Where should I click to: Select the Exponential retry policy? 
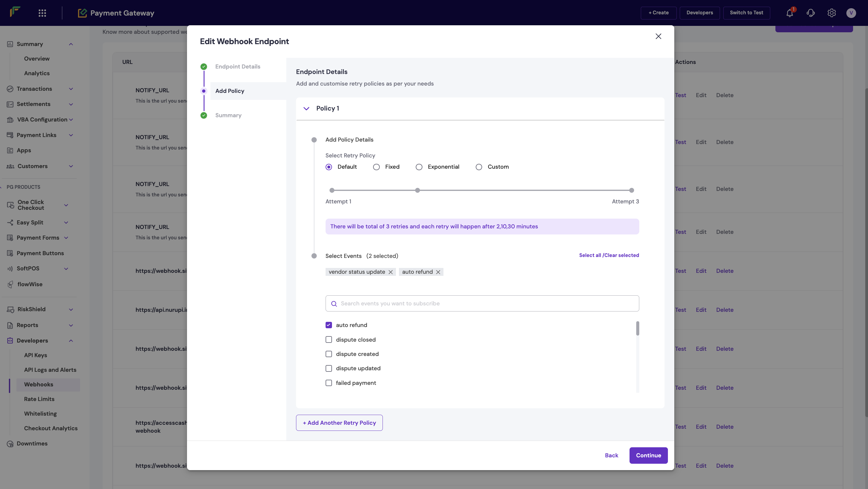coord(419,167)
